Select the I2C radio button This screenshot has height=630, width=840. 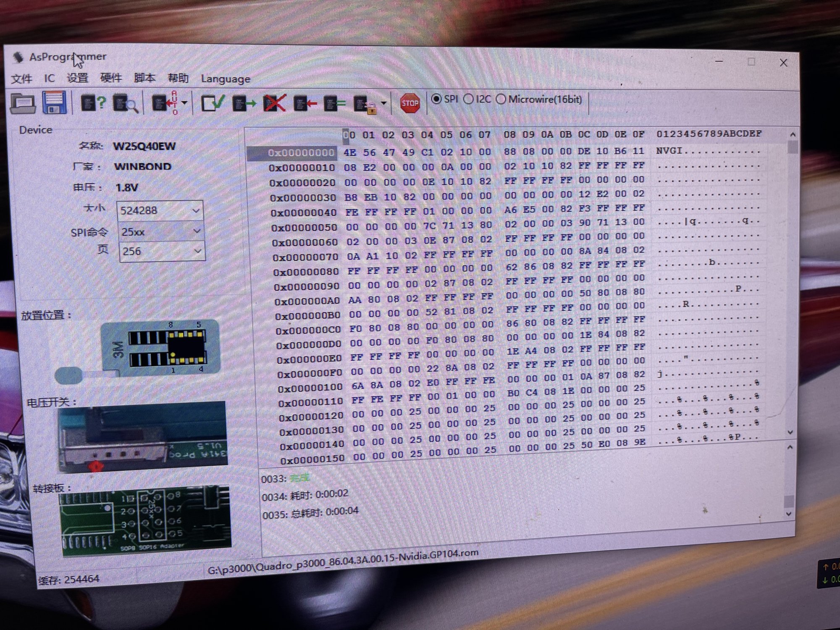(x=468, y=100)
